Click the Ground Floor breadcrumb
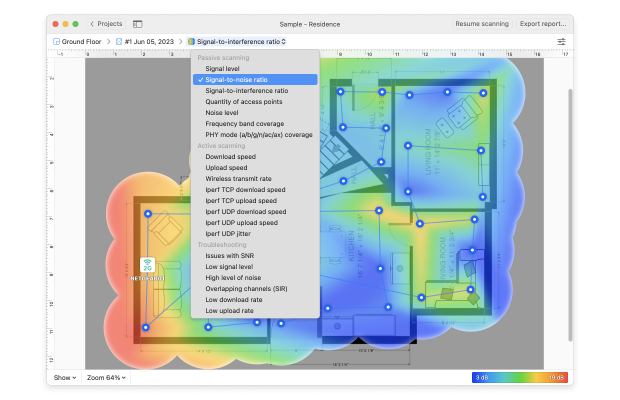 point(77,42)
